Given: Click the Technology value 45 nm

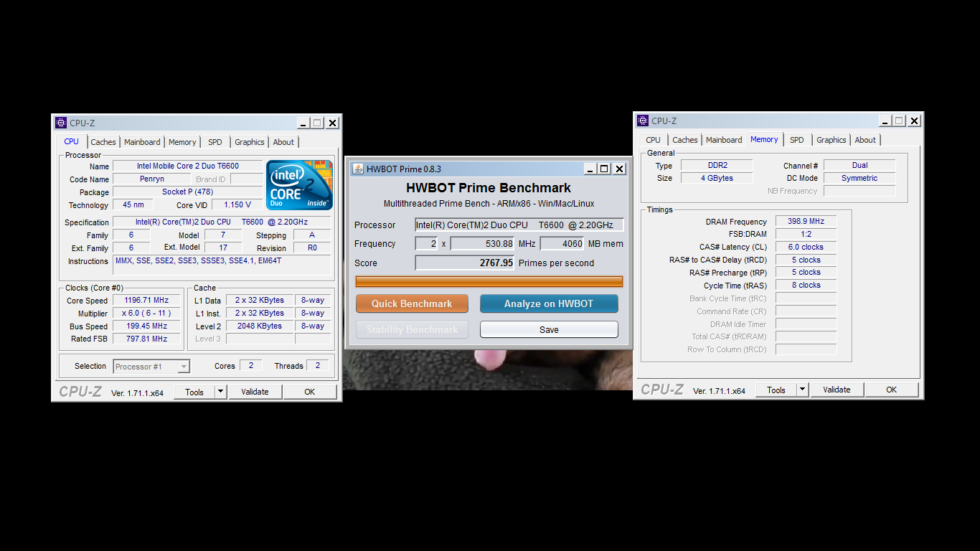Looking at the screenshot, I should click(x=133, y=205).
